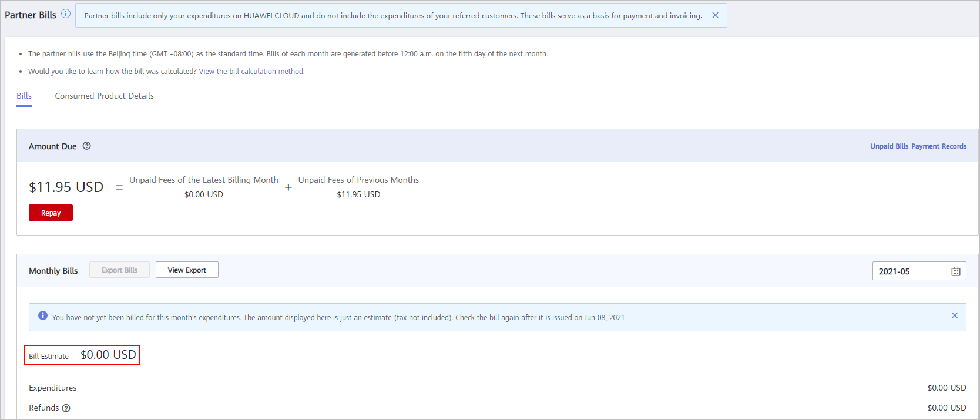The height and width of the screenshot is (420, 980).
Task: Click the Refunds help icon
Action: [66, 408]
